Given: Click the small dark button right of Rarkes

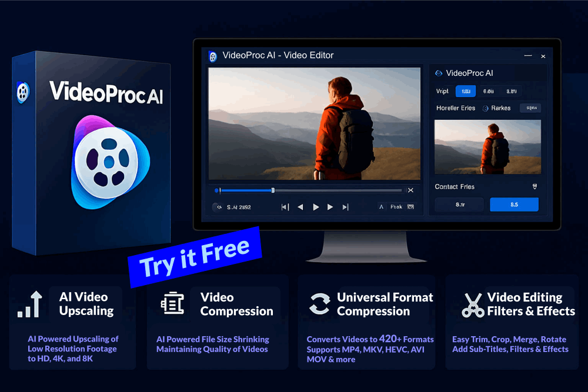Looking at the screenshot, I should [x=530, y=108].
